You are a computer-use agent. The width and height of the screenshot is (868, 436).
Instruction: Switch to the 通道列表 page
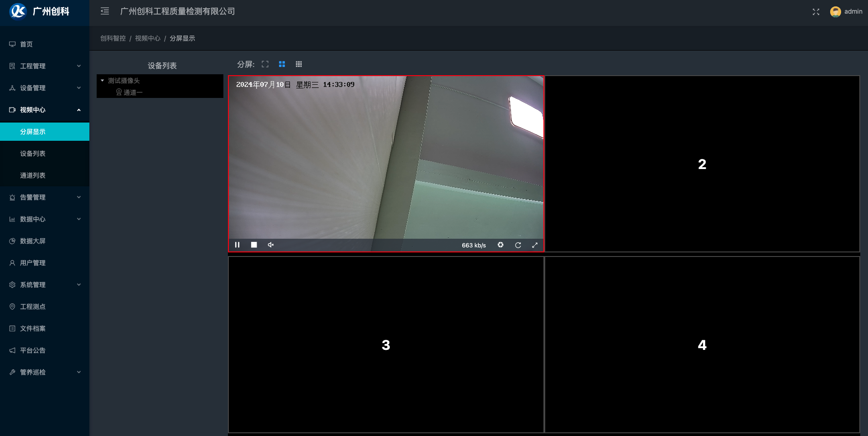pos(32,175)
